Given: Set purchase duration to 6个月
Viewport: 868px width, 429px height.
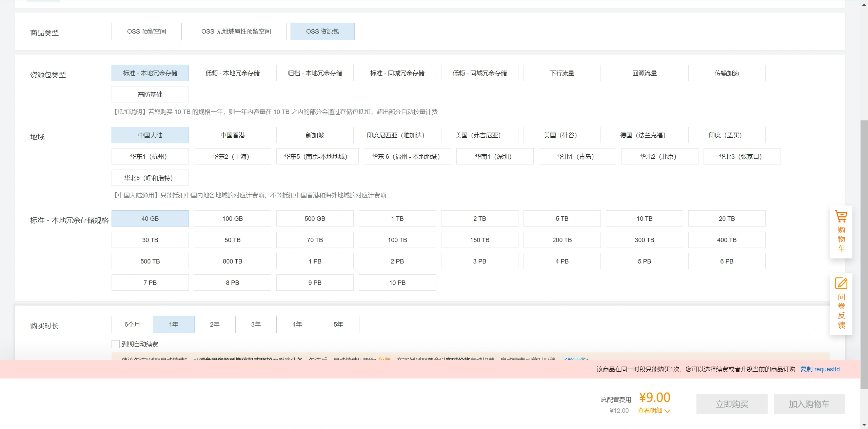Looking at the screenshot, I should pyautogui.click(x=132, y=325).
